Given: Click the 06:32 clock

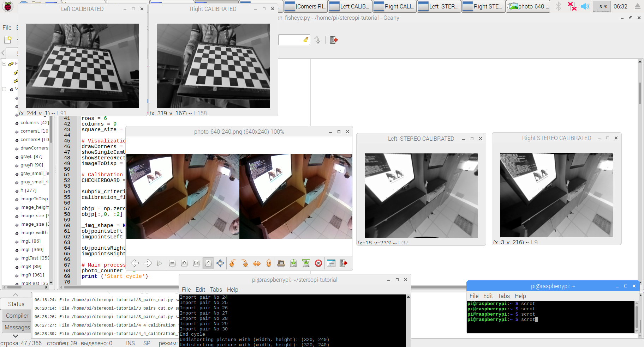Looking at the screenshot, I should tap(620, 6).
